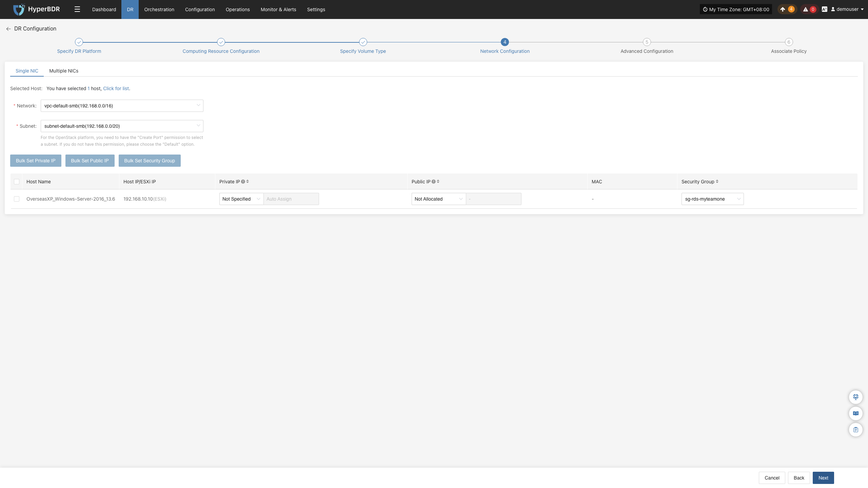Click host IP 192.168.10.10(ESXi)

click(145, 199)
